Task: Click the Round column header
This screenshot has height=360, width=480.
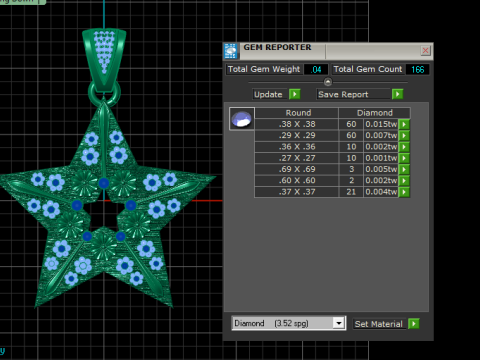Action: 297,113
